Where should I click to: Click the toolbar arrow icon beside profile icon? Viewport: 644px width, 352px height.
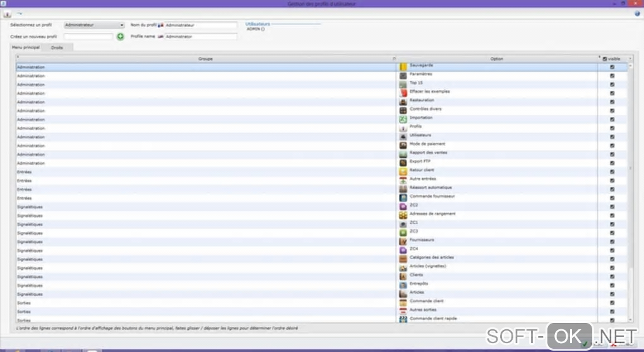pos(19,14)
